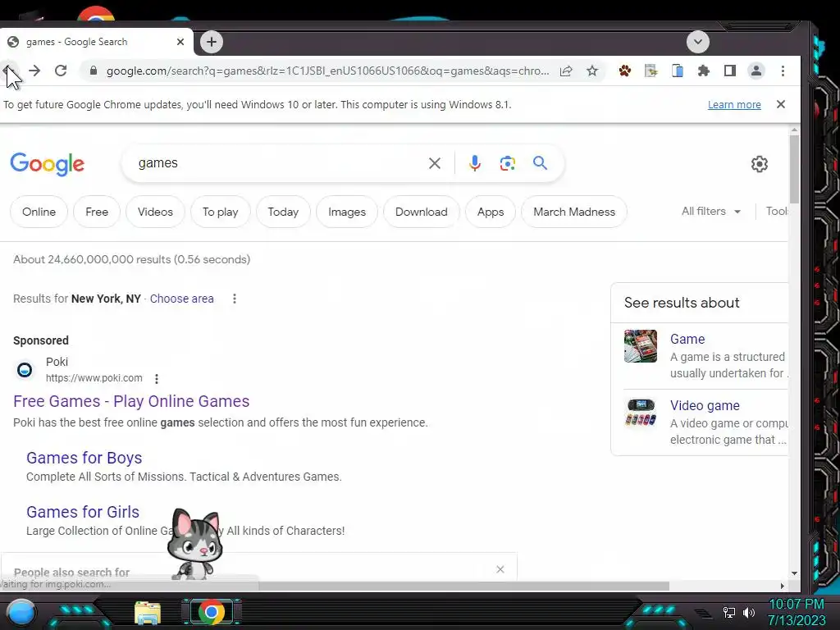The width and height of the screenshot is (840, 630).
Task: Open the Learn more link about updates
Action: pyautogui.click(x=734, y=104)
